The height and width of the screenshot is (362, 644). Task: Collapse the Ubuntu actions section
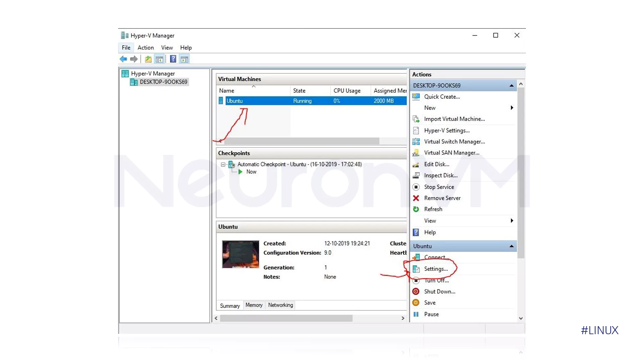click(x=511, y=246)
